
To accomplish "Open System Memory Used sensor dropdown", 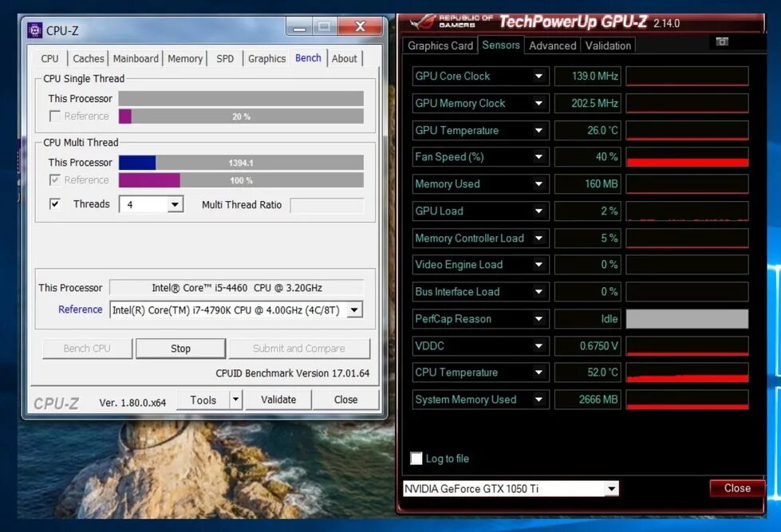I will [x=538, y=400].
